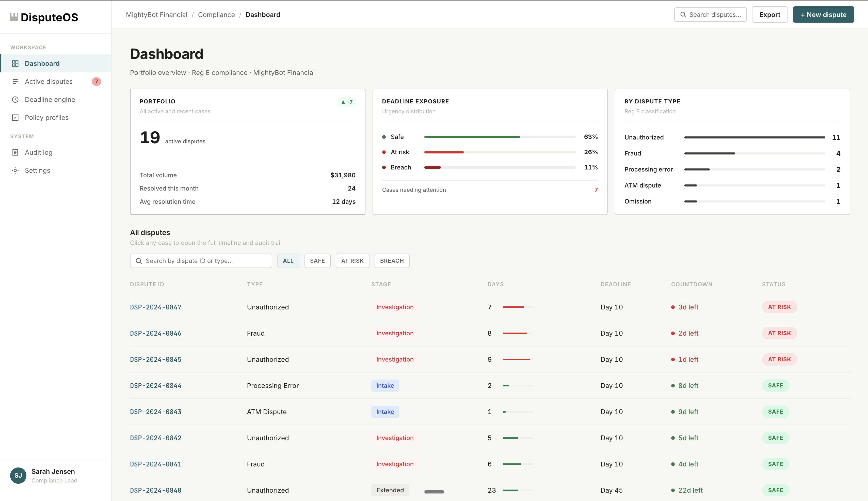
Task: Open the Audit log document icon
Action: tap(15, 152)
